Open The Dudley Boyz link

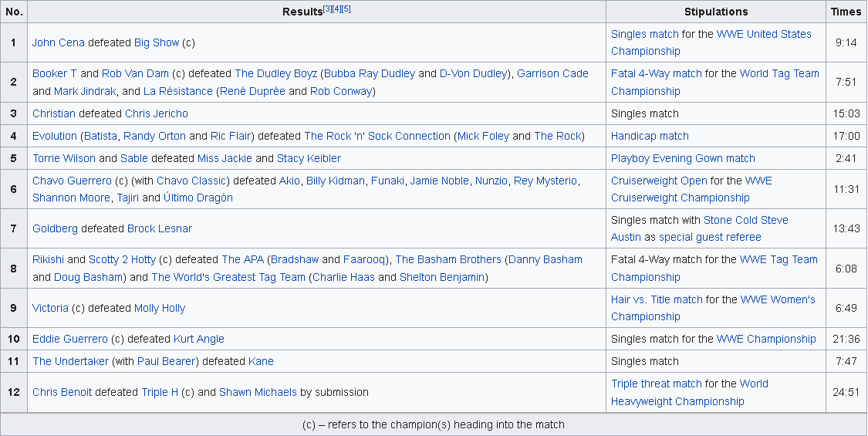pos(275,73)
